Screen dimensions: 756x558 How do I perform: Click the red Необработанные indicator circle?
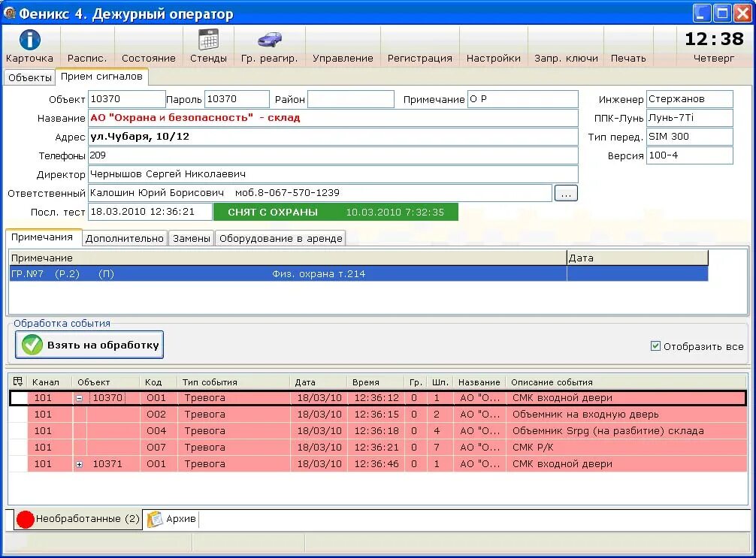click(25, 520)
